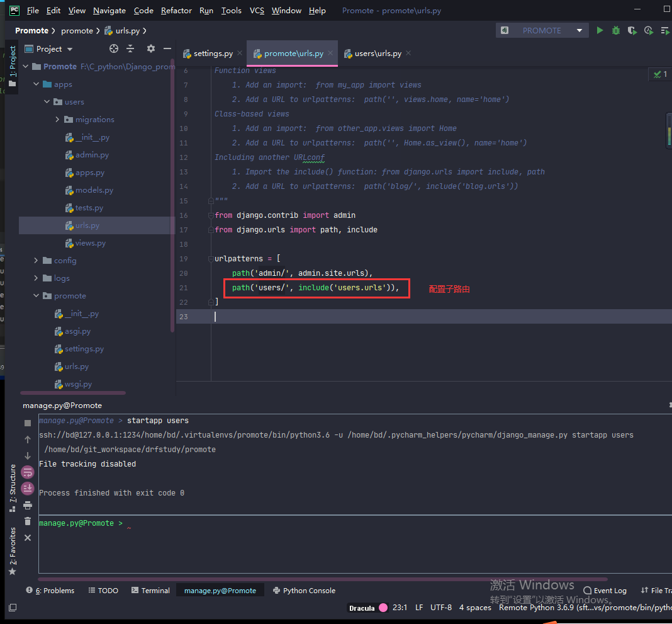Click the Remote Python 3.6.9 interpreter status
This screenshot has height=624, width=672.
585,608
